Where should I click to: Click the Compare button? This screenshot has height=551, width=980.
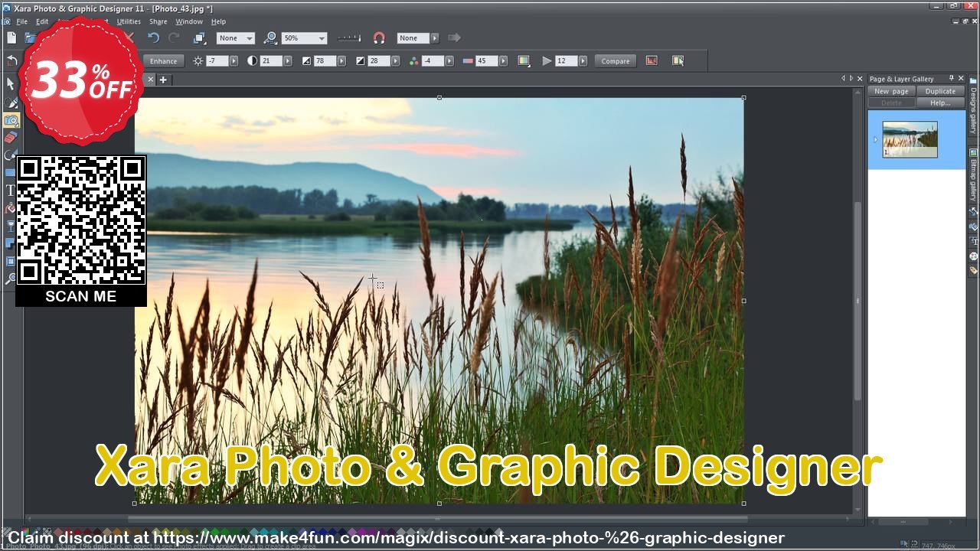click(615, 61)
